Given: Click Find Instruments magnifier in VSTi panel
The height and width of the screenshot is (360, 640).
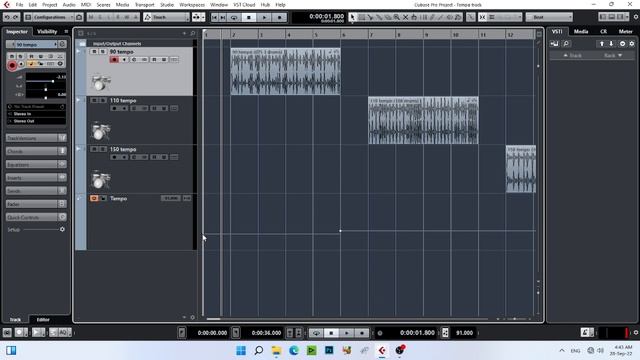Looking at the screenshot, I should tap(566, 44).
